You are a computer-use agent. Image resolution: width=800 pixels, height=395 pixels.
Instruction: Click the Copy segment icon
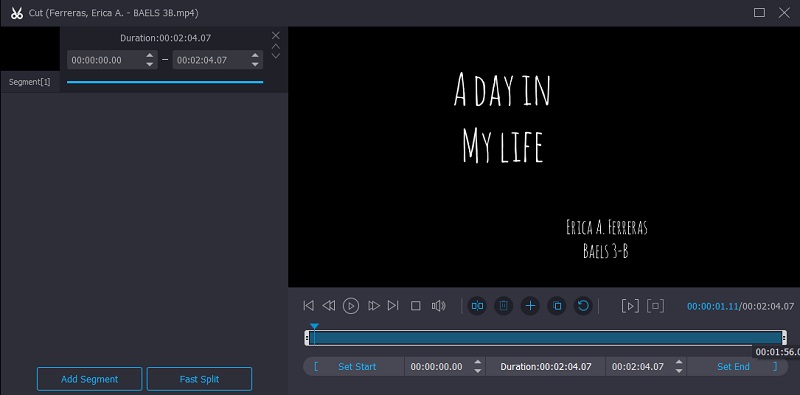click(x=557, y=306)
